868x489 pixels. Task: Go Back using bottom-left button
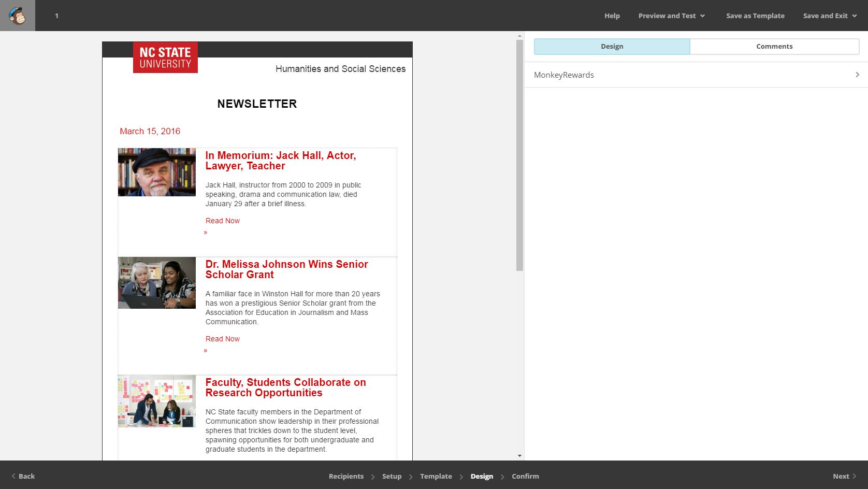23,476
